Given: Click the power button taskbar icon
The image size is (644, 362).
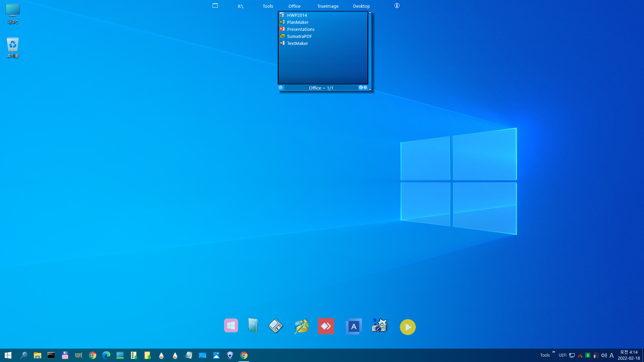Looking at the screenshot, I should click(x=230, y=355).
